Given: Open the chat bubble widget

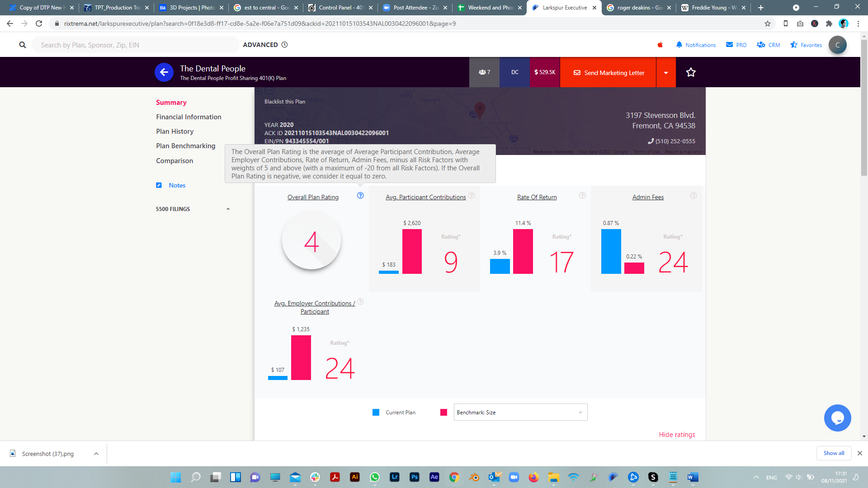Looking at the screenshot, I should tap(837, 418).
